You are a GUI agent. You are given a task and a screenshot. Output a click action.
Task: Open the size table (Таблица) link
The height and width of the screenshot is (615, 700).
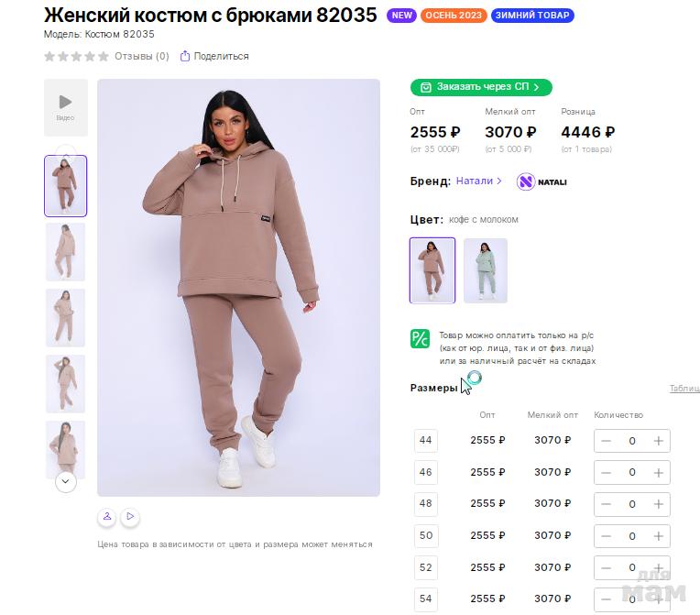(684, 389)
